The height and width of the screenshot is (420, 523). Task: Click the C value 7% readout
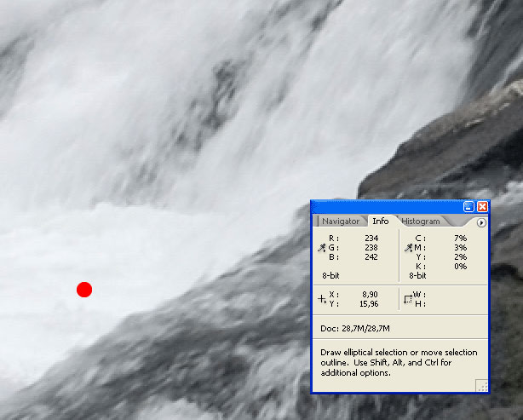point(461,238)
